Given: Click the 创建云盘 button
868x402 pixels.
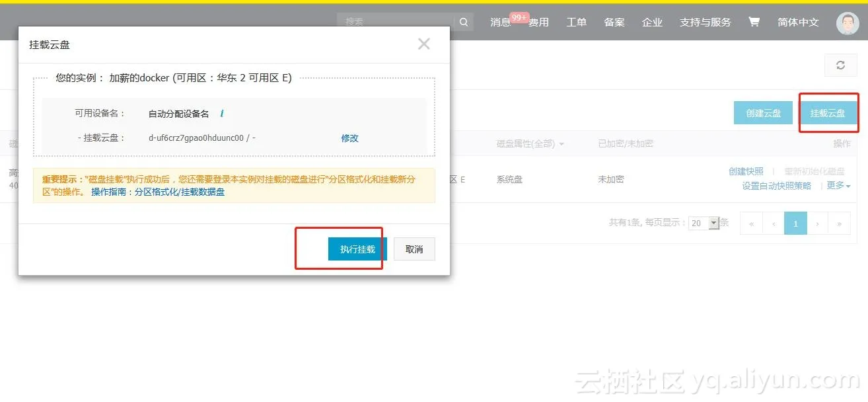Looking at the screenshot, I should click(763, 113).
